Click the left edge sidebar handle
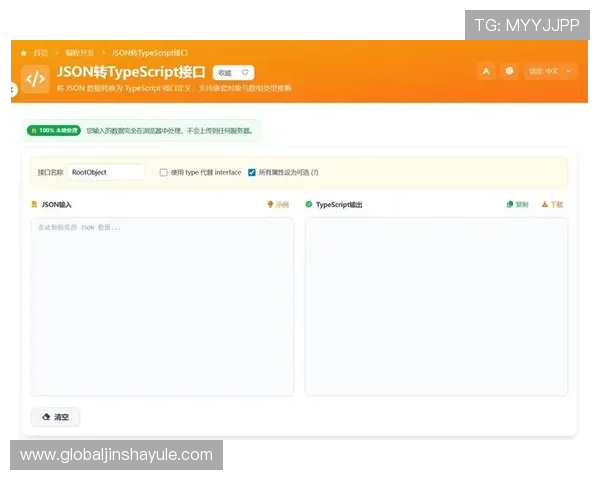600x480 pixels. (x=12, y=89)
